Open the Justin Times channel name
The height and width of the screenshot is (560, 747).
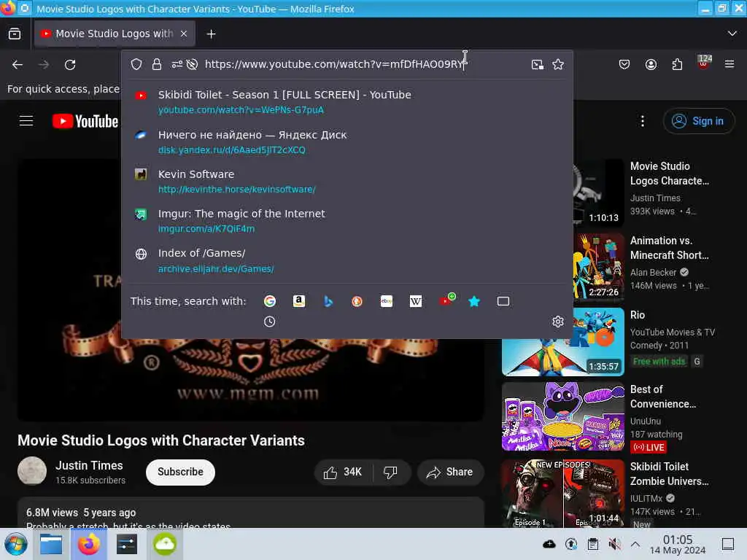pyautogui.click(x=89, y=465)
